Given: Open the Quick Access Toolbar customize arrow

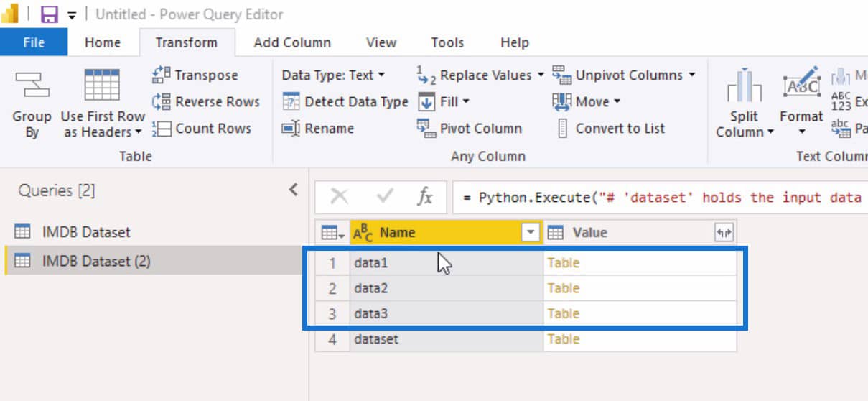Looking at the screenshot, I should point(72,14).
